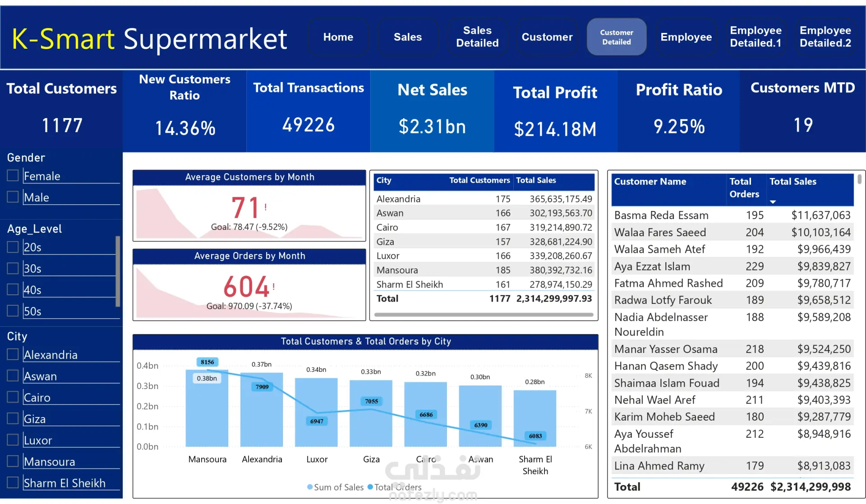Open the Sales Detailed page tab

[x=477, y=37]
